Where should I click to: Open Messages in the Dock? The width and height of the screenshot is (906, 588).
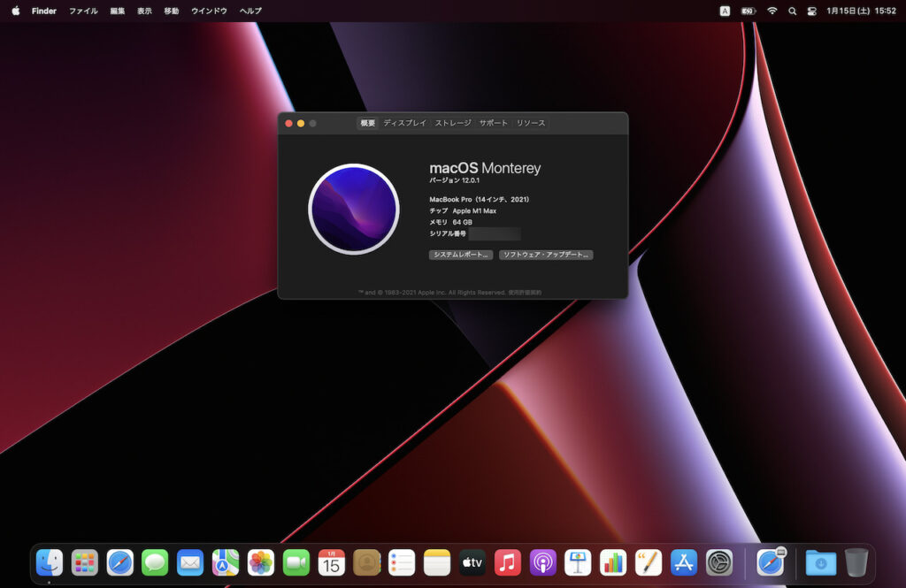pyautogui.click(x=155, y=562)
